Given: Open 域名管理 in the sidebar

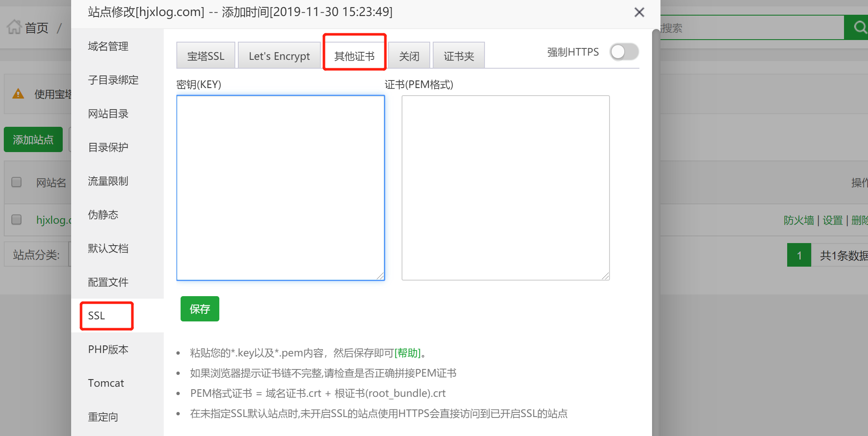Looking at the screenshot, I should tap(108, 46).
